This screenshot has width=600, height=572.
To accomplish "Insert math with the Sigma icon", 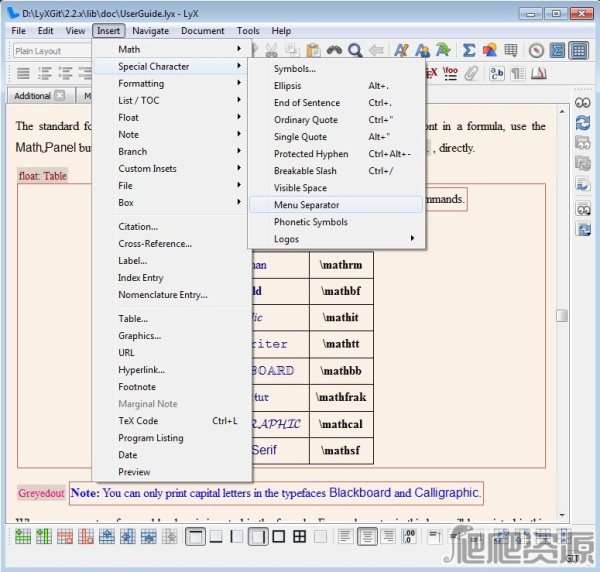I will 468,51.
